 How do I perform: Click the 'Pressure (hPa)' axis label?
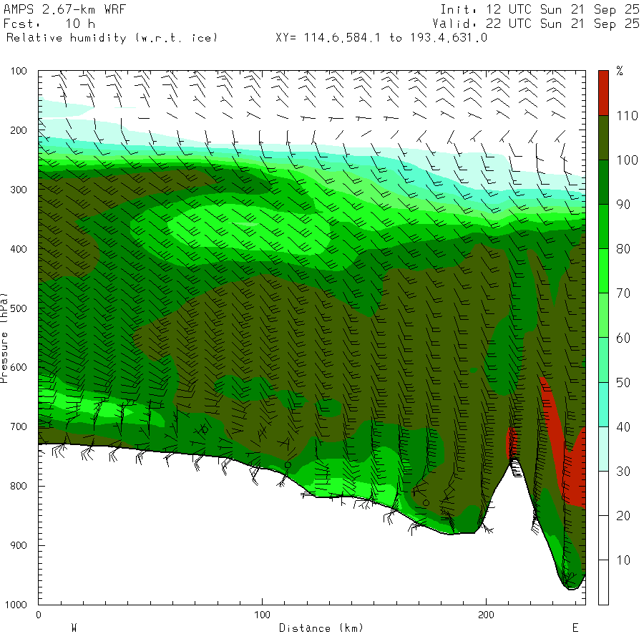point(4,338)
